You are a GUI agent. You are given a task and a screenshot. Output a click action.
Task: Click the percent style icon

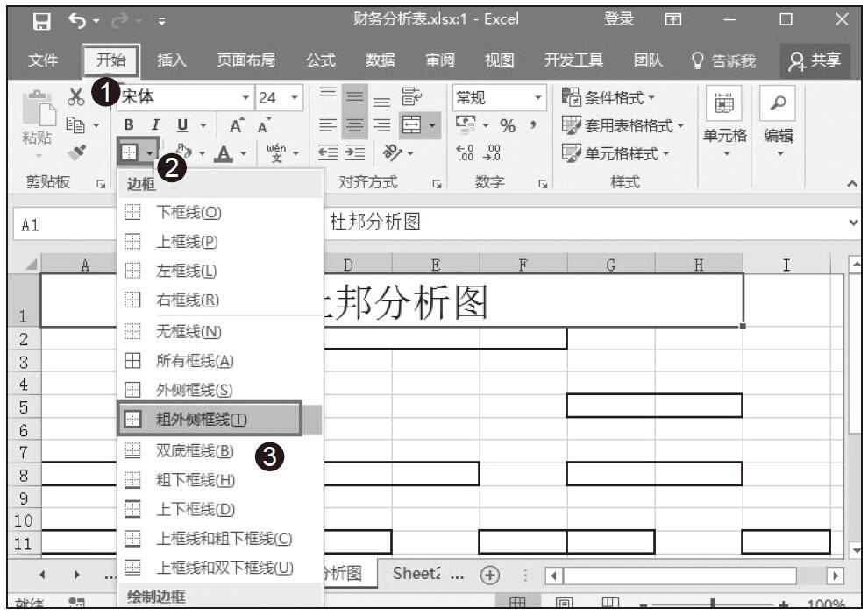tap(507, 126)
